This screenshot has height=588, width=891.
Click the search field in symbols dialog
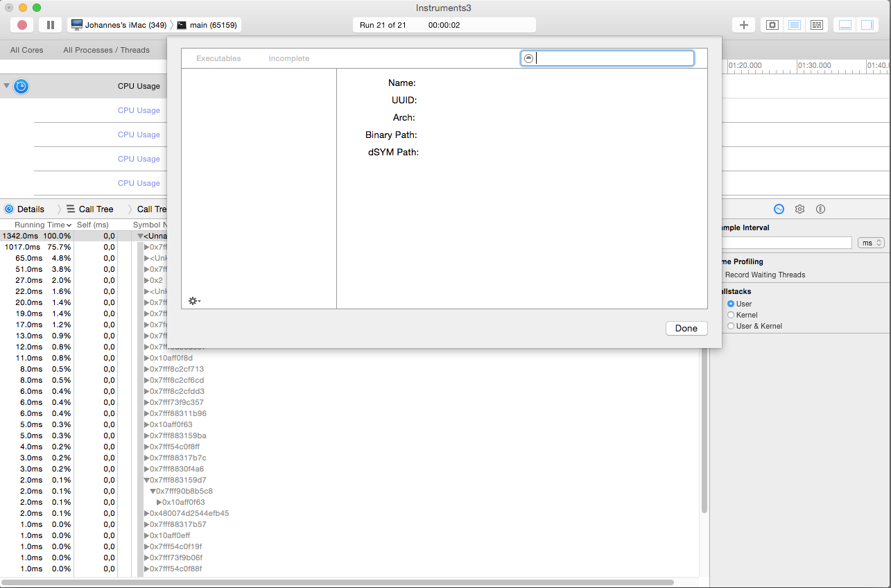click(607, 58)
